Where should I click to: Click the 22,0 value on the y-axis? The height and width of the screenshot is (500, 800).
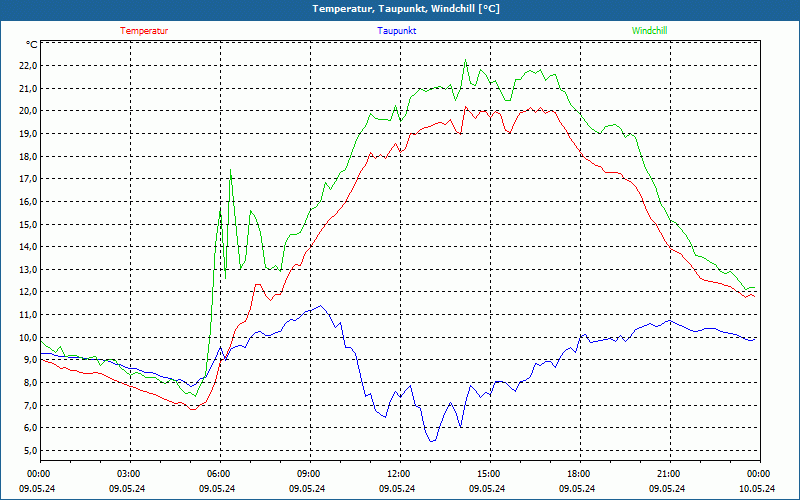click(x=27, y=66)
